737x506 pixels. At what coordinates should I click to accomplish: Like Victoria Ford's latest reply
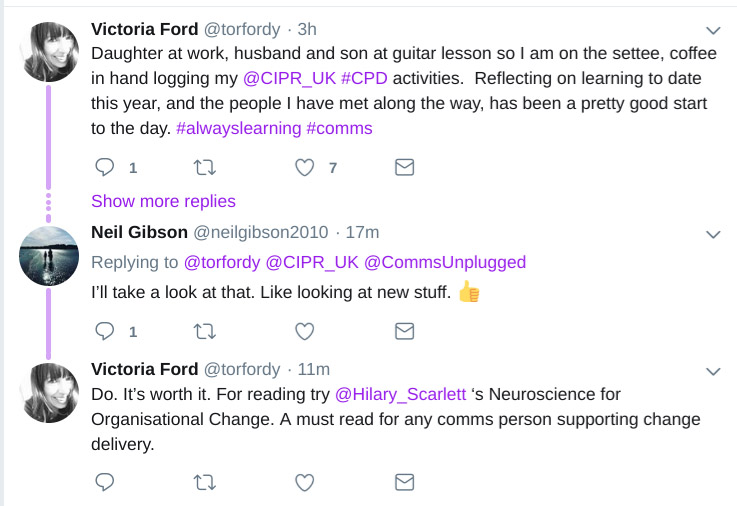[305, 482]
